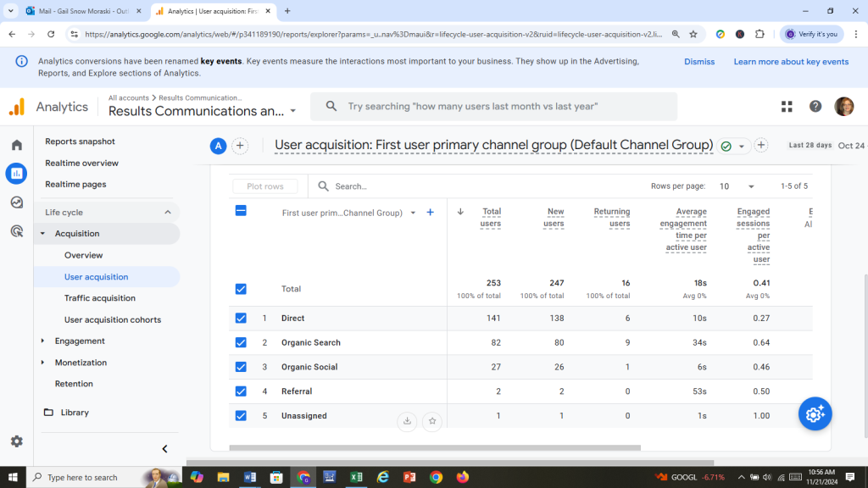Add a dimension with the blue plus icon
The width and height of the screenshot is (868, 488).
pos(430,213)
